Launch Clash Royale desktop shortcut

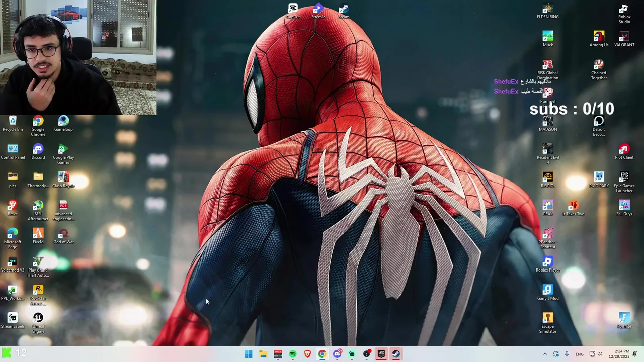(63, 180)
